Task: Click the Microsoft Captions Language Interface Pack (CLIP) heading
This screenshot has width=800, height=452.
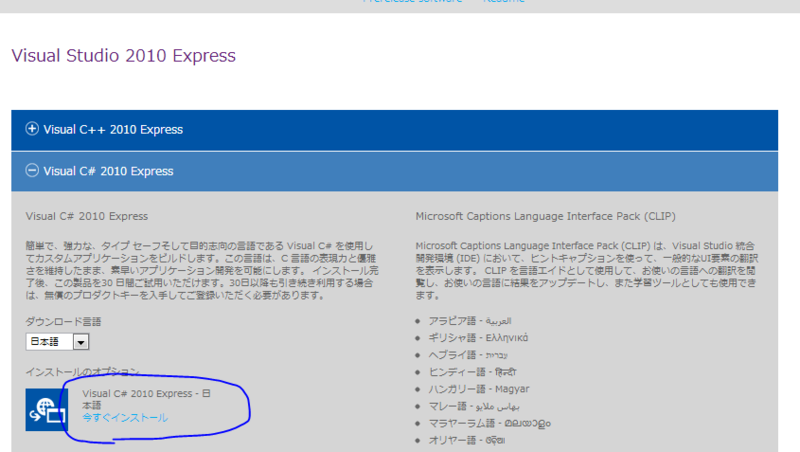Action: pos(545,216)
